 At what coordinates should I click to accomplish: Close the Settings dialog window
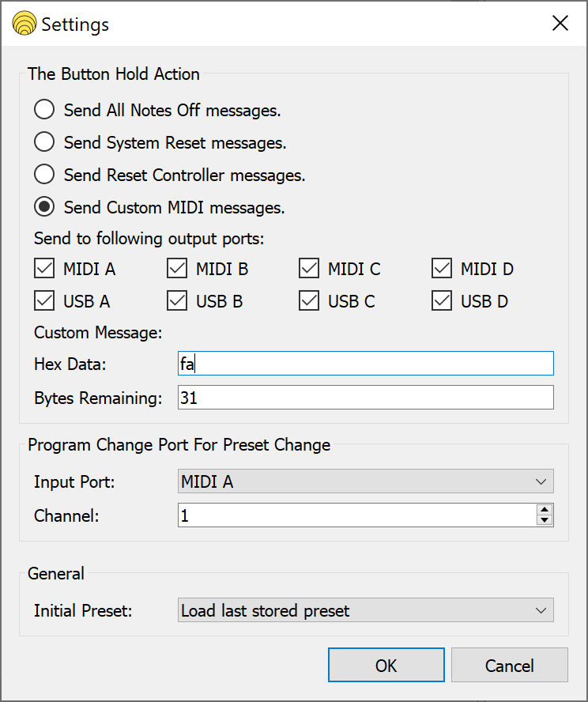tap(560, 24)
